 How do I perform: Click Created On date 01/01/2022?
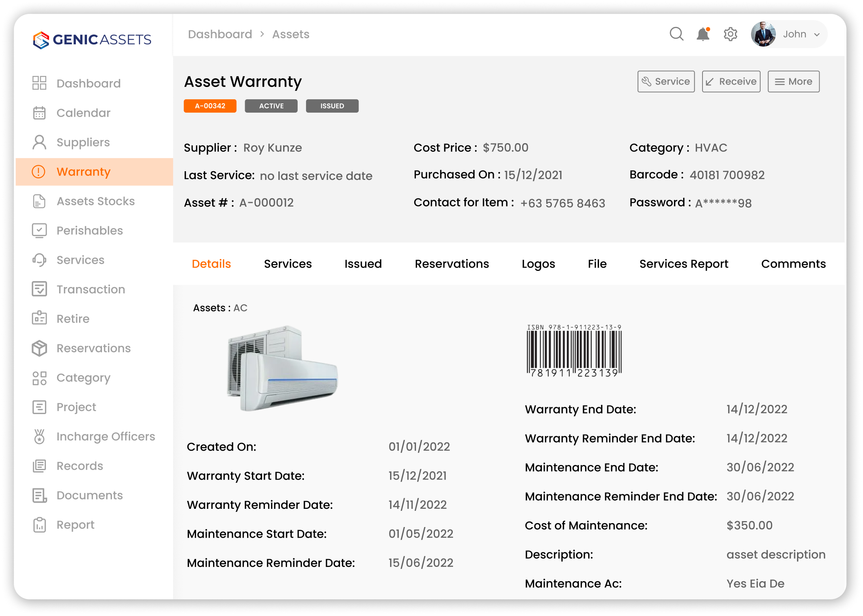coord(419,447)
